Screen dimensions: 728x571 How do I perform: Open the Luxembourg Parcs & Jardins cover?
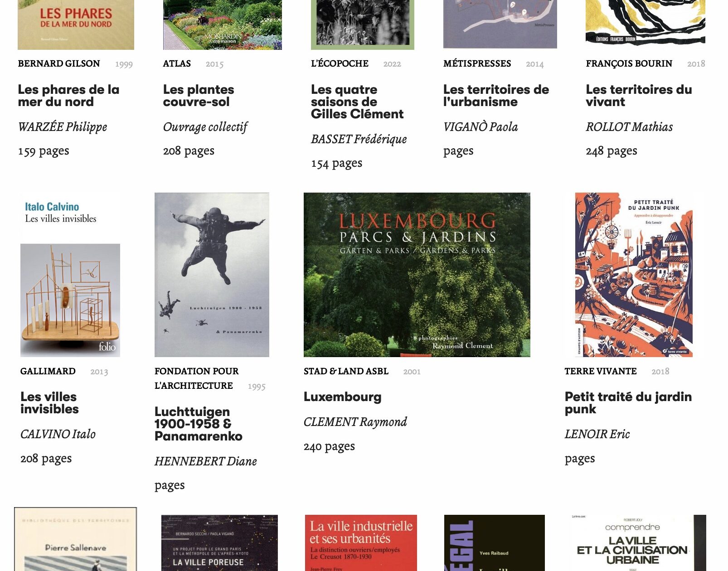(417, 275)
